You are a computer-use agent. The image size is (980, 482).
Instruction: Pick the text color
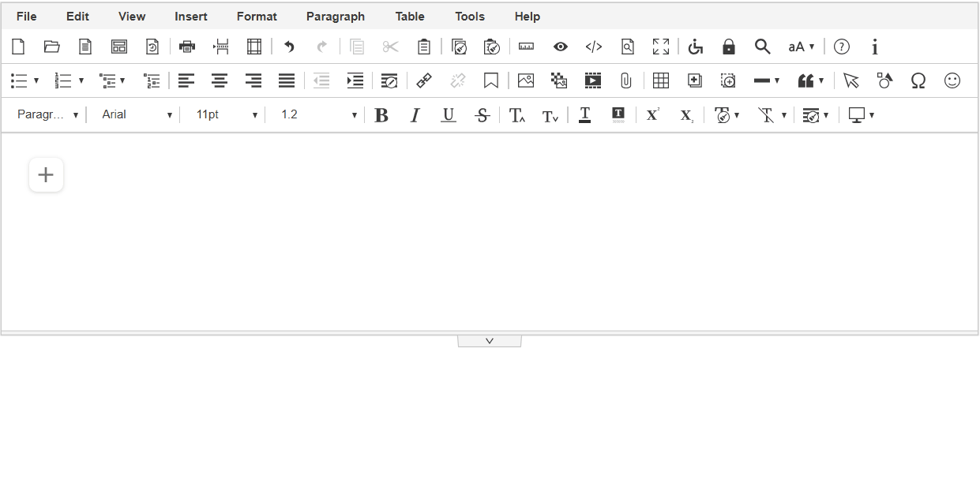click(x=584, y=115)
